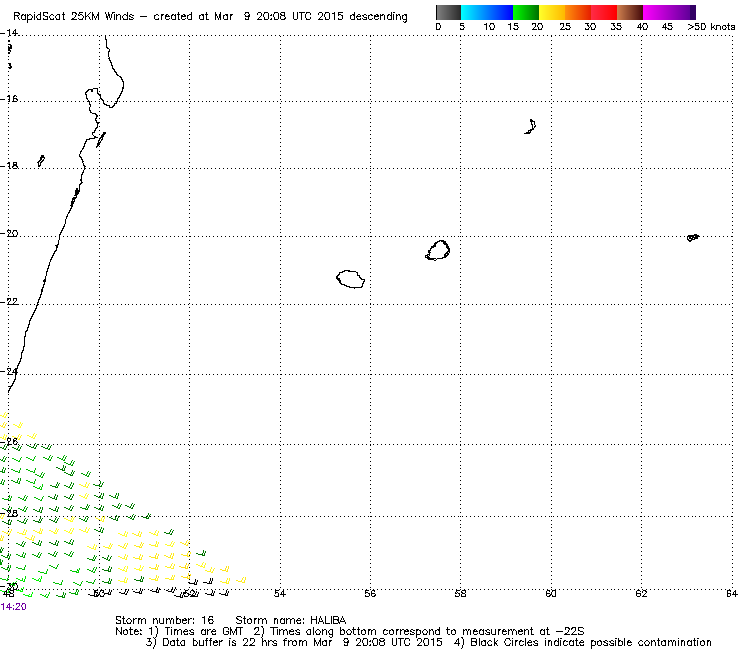This screenshot has height=650, width=740.
Task: Click the '-24' latitude label
Action: tap(9, 372)
